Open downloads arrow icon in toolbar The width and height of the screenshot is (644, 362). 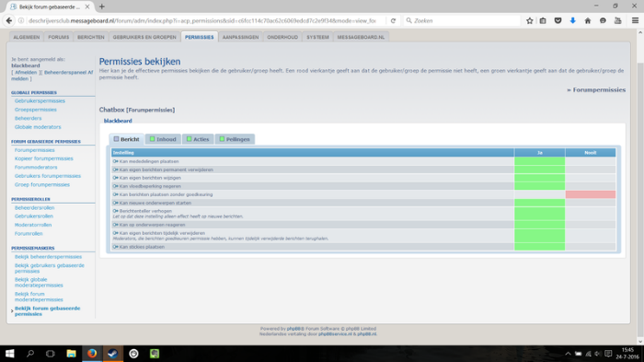(x=572, y=20)
